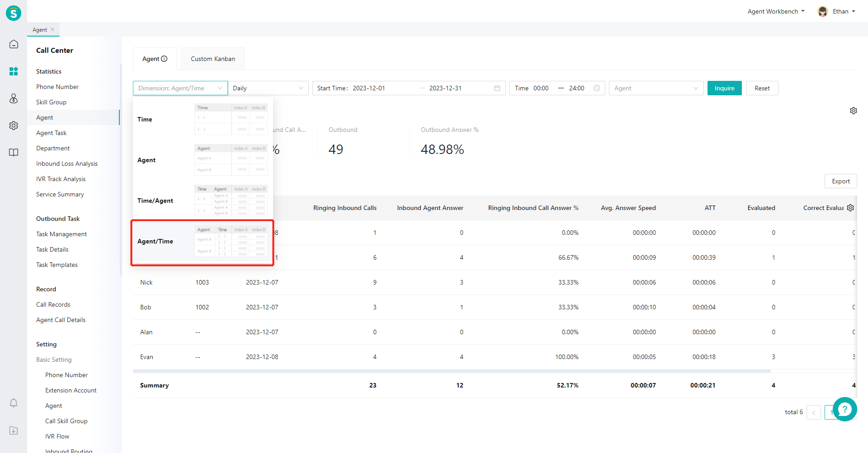
Task: Click the Evan row name cell
Action: [x=146, y=357]
